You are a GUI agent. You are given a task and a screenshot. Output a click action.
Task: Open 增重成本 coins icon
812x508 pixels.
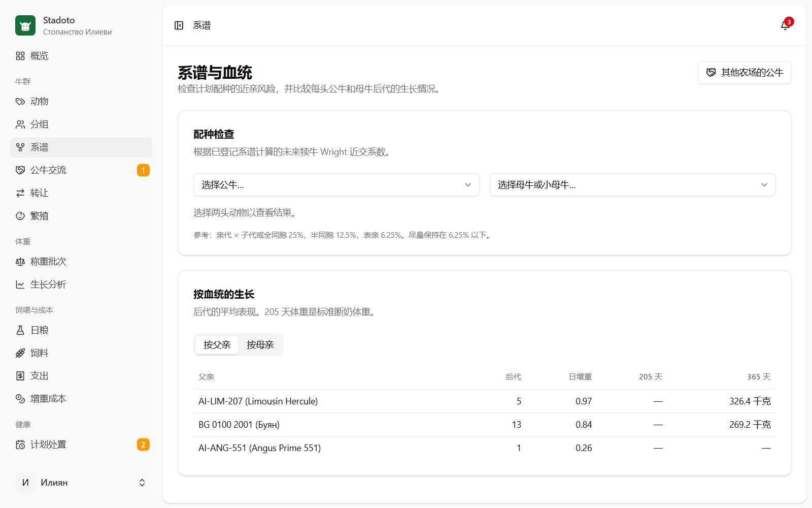[20, 399]
